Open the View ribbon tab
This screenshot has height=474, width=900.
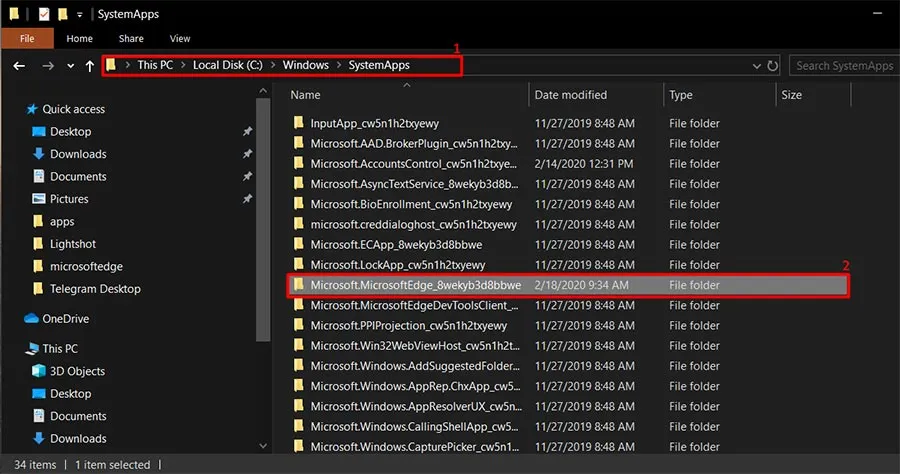180,38
